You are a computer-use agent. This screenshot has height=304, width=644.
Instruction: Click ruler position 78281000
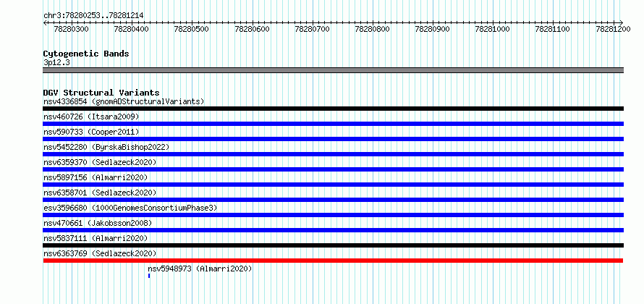coord(493,29)
